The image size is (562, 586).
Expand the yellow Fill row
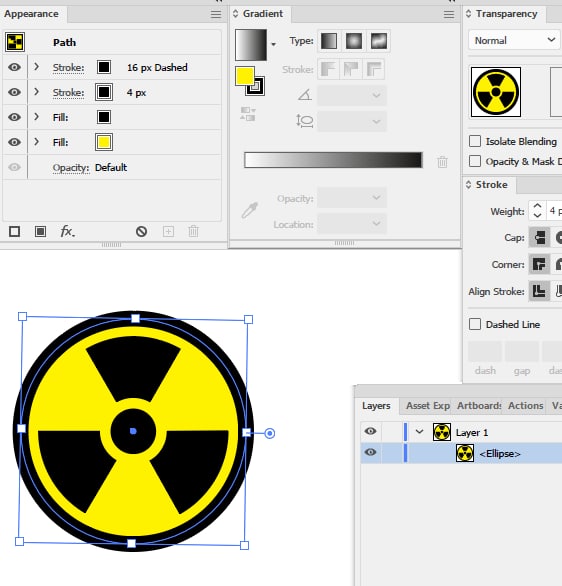(x=36, y=142)
